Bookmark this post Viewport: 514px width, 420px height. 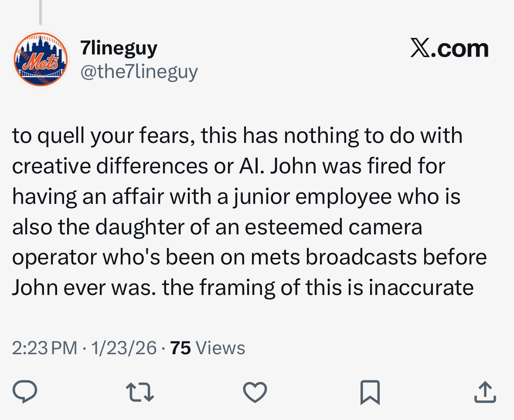(x=370, y=391)
